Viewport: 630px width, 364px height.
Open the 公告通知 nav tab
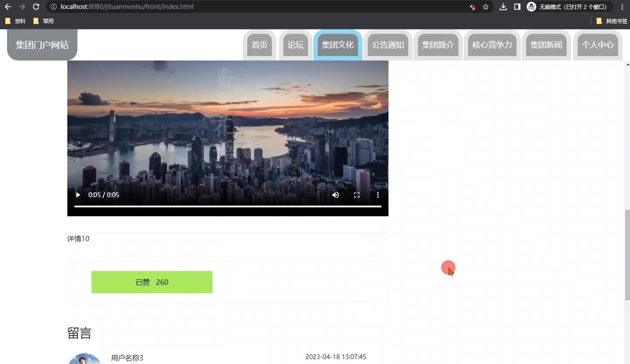(x=388, y=45)
